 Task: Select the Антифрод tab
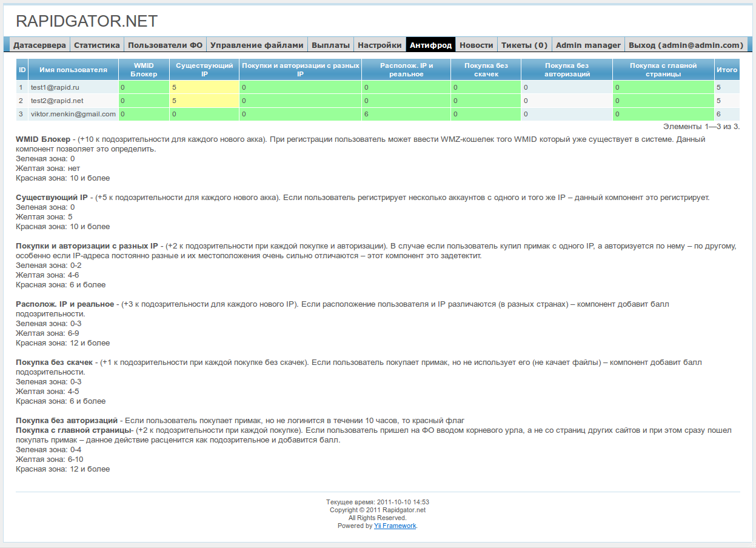pyautogui.click(x=430, y=45)
